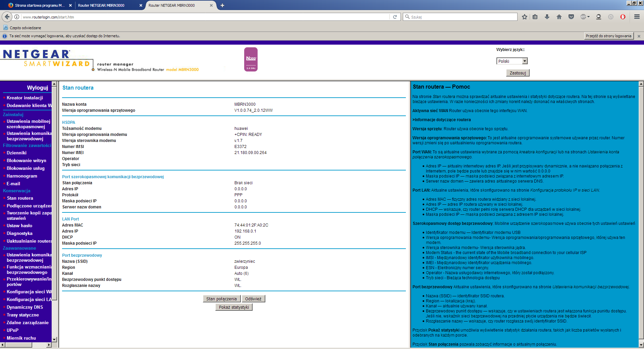644x349 pixels.
Task: Open Dzienniki in the sidebar
Action: tap(16, 153)
